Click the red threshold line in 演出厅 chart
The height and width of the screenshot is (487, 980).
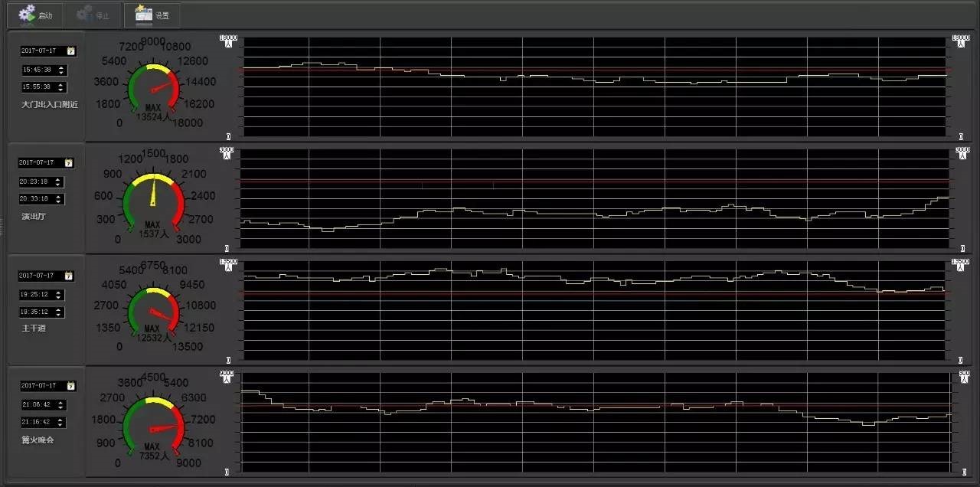[594, 181]
